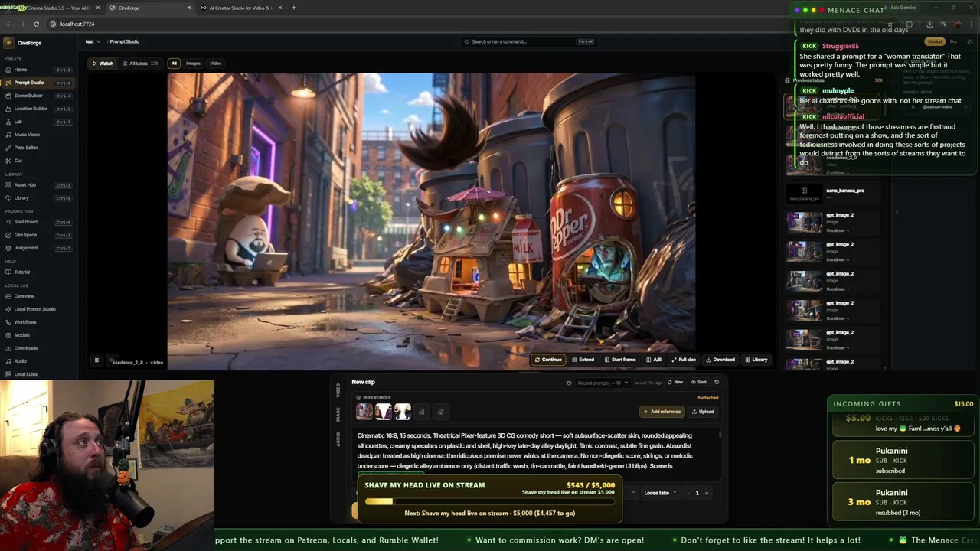Screen dimensions: 980x551
Task: Open Workflows in Local Lab
Action: point(38,322)
